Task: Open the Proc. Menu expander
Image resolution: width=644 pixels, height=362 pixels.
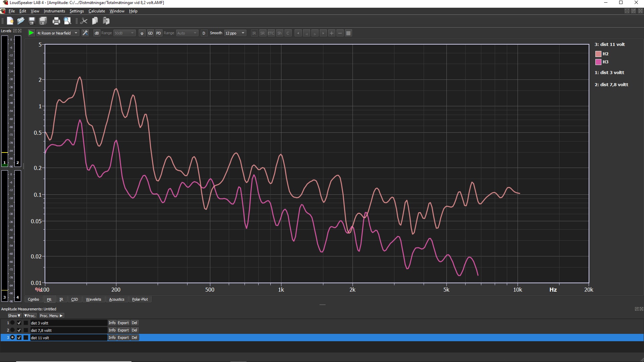Action: [51, 316]
